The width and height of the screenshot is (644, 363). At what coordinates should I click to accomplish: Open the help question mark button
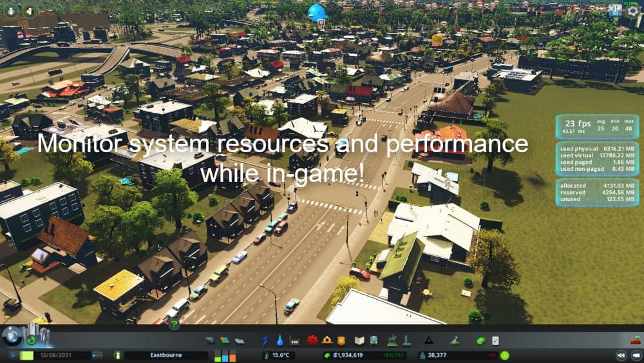(174, 324)
